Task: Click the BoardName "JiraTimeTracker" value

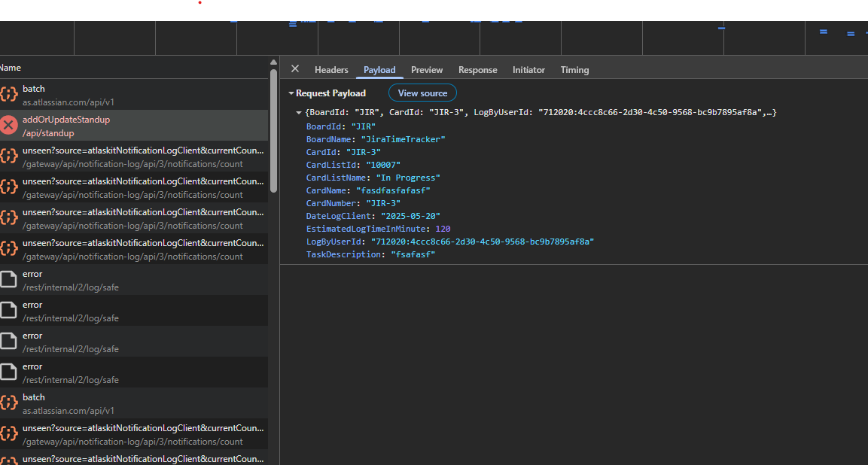Action: coord(403,139)
